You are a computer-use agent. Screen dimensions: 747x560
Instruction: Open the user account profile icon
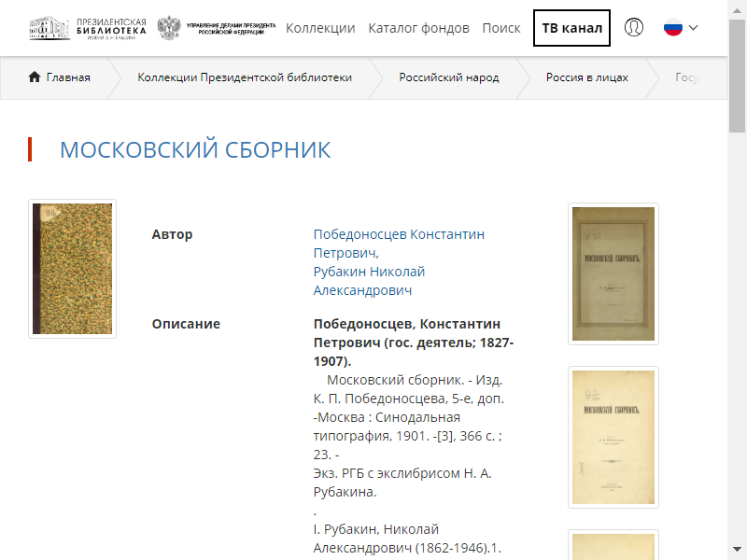[x=634, y=27]
